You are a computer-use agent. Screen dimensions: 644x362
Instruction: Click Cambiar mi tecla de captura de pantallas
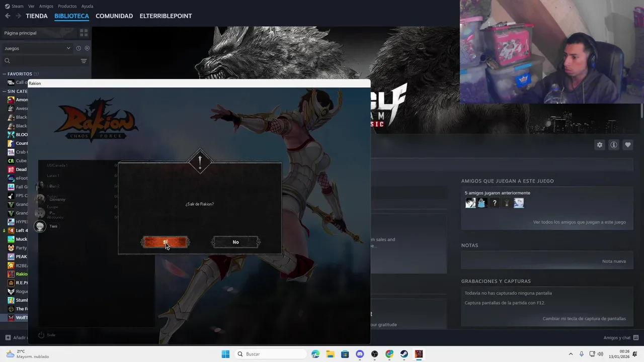(x=584, y=319)
